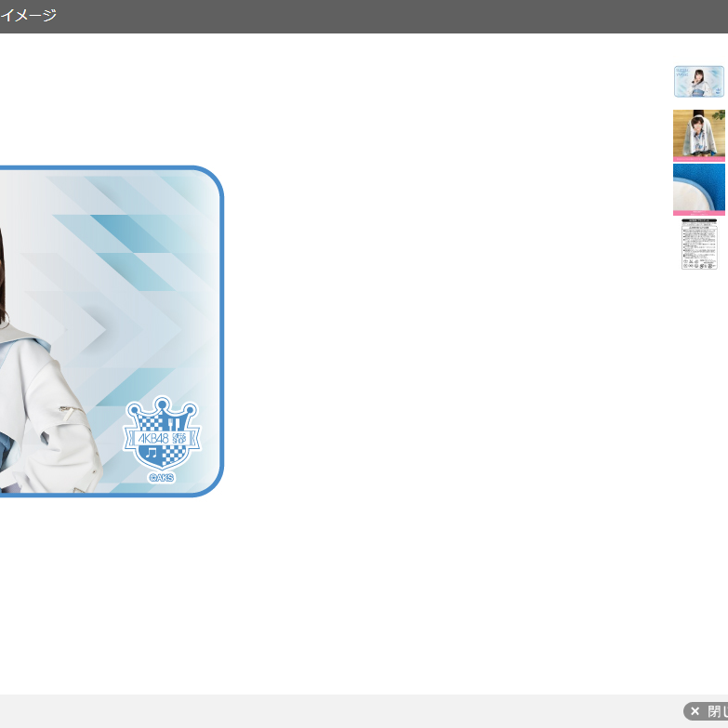728x728 pixels.
Task: Click the AKB48 crest logo on image
Action: (162, 438)
